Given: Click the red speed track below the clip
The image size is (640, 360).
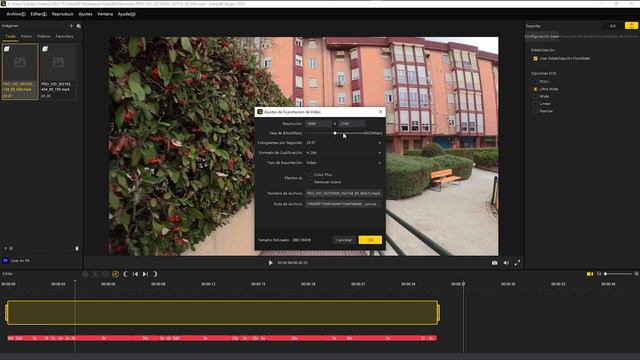Looking at the screenshot, I should (222, 338).
